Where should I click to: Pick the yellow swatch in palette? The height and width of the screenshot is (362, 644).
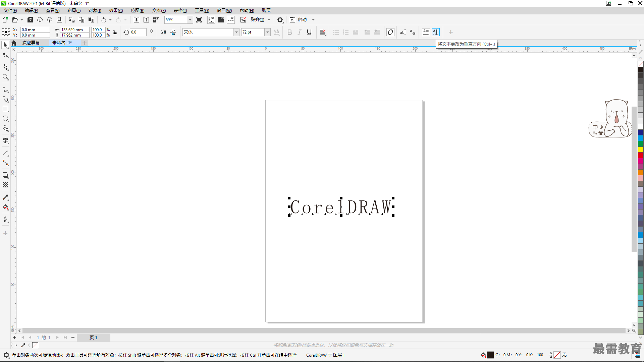pyautogui.click(x=641, y=149)
